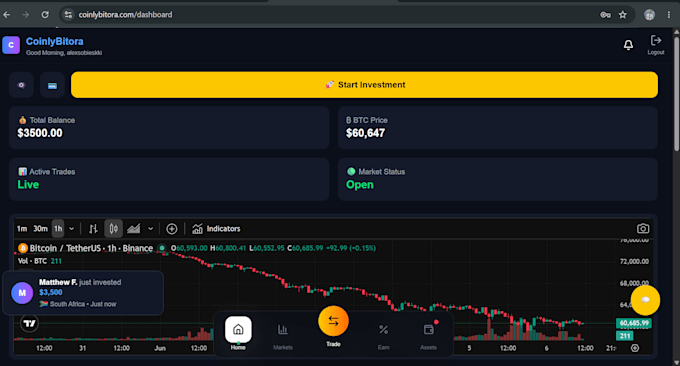Select the 30m chart interval
Screen dimensions: 680x366
(40, 229)
